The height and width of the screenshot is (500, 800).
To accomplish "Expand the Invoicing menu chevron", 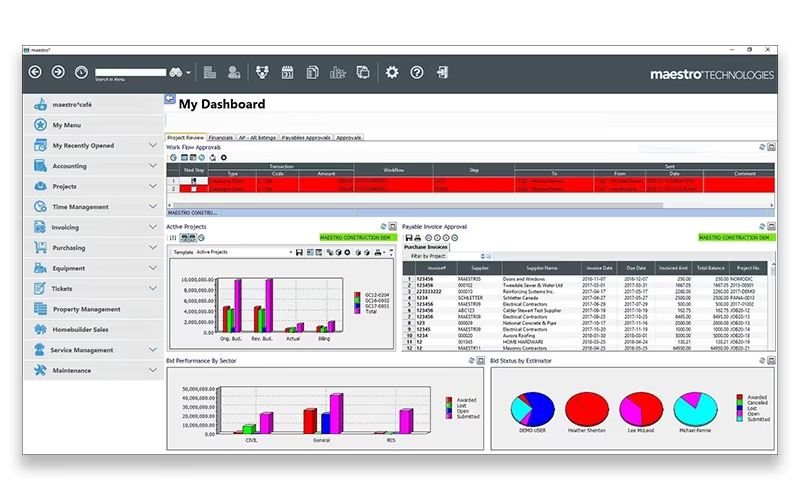I will pyautogui.click(x=153, y=227).
